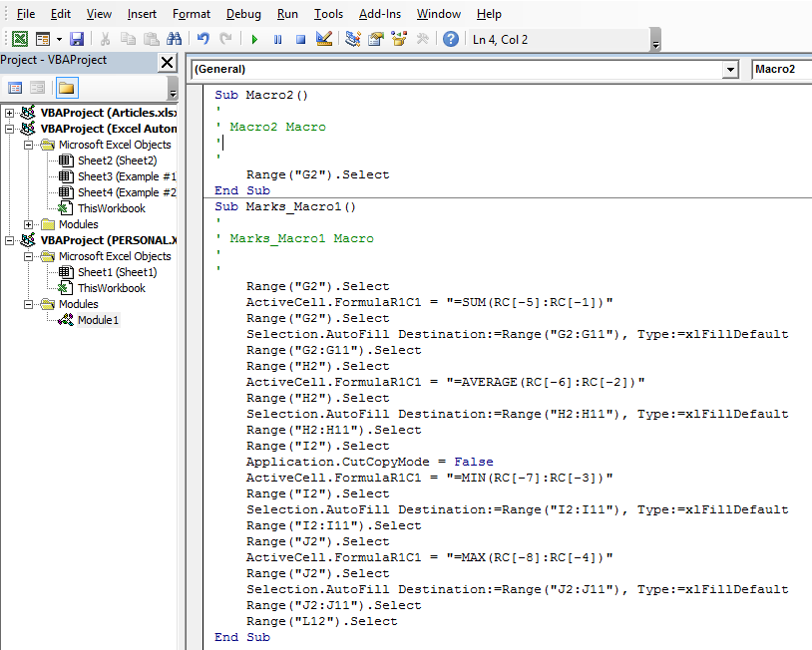
Task: Open the Add-Ins menu
Action: click(380, 13)
